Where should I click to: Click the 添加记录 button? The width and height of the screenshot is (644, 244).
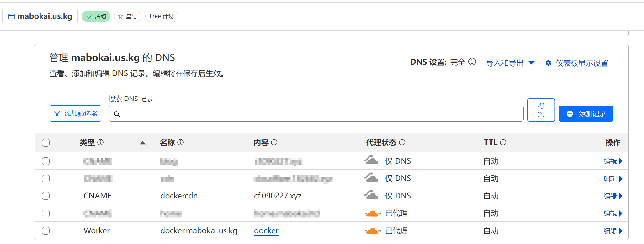click(x=586, y=113)
